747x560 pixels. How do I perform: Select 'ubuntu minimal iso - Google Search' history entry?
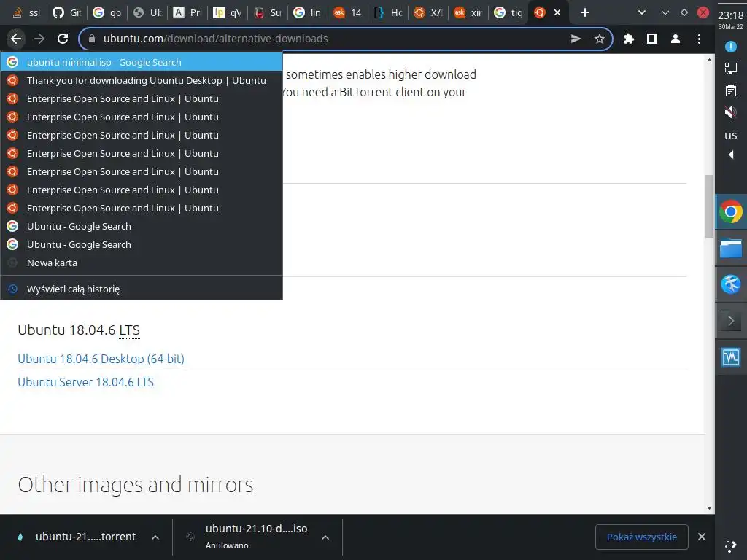pyautogui.click(x=142, y=62)
